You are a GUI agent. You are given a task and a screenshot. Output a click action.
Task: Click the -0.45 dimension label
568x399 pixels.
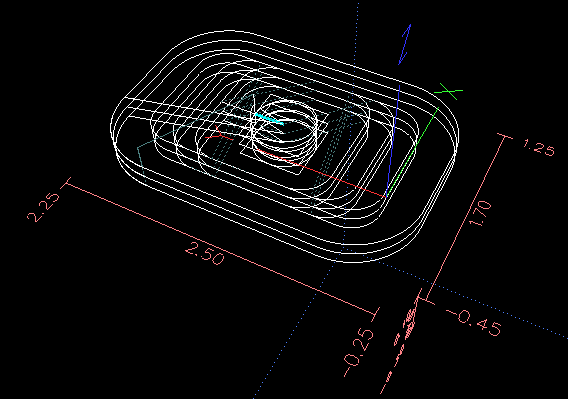474,322
